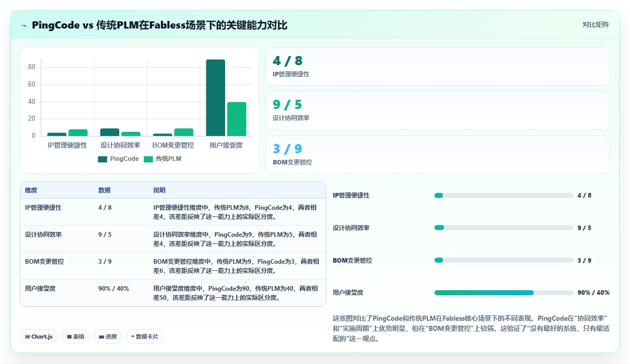Click the table value 90% / 40%
This screenshot has width=630, height=364.
click(x=114, y=289)
